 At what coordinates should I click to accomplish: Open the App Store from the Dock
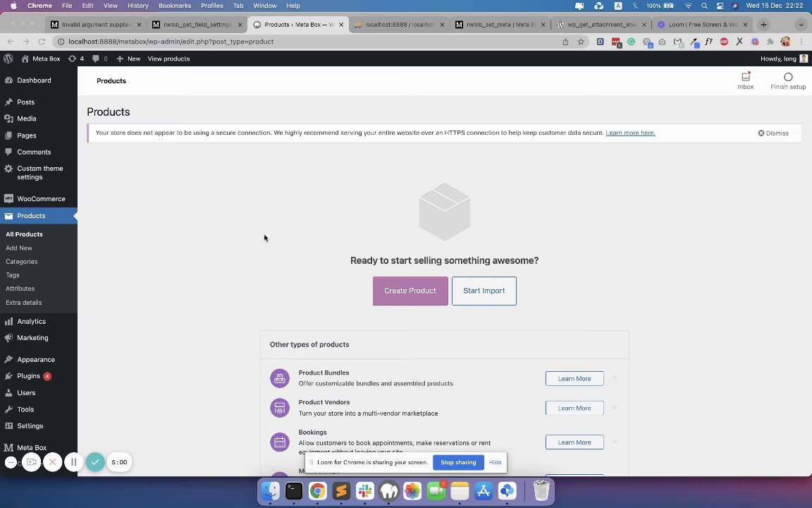(x=483, y=490)
